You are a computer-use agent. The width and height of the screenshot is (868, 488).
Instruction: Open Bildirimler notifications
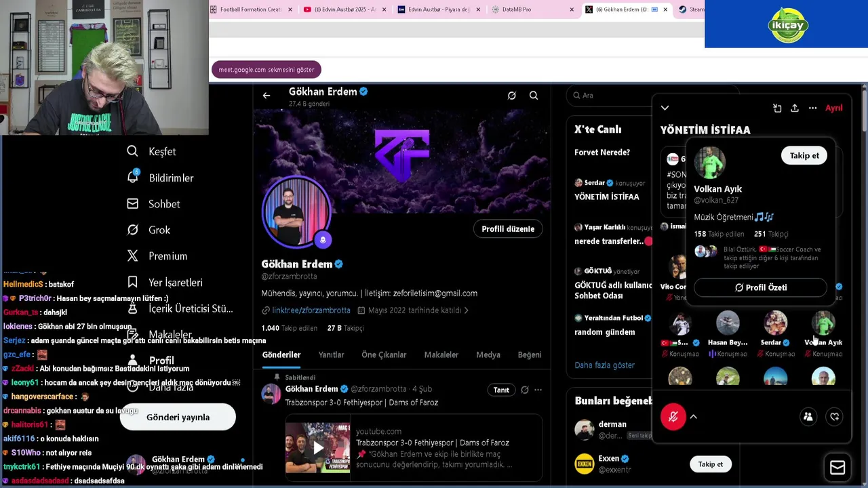coord(161,178)
